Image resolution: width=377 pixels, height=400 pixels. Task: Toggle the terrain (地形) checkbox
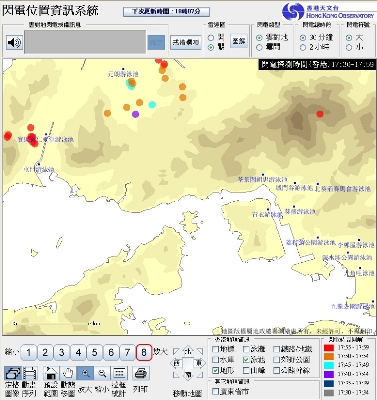click(x=216, y=370)
